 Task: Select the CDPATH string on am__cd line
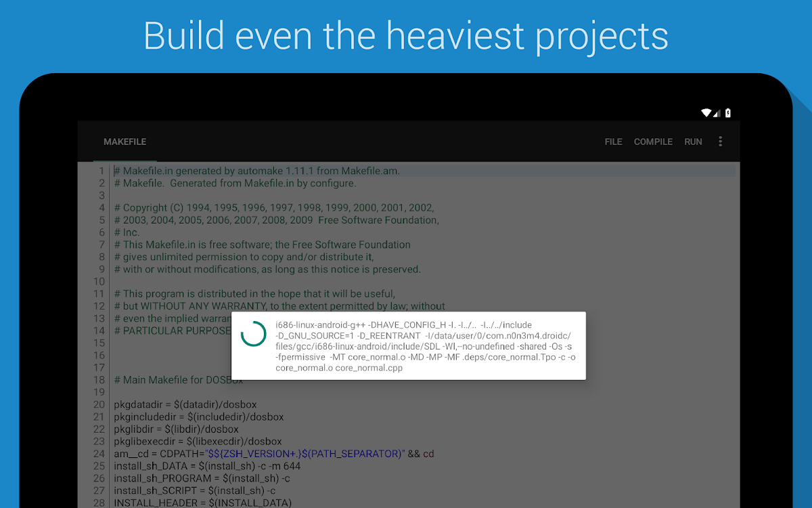tap(290, 454)
